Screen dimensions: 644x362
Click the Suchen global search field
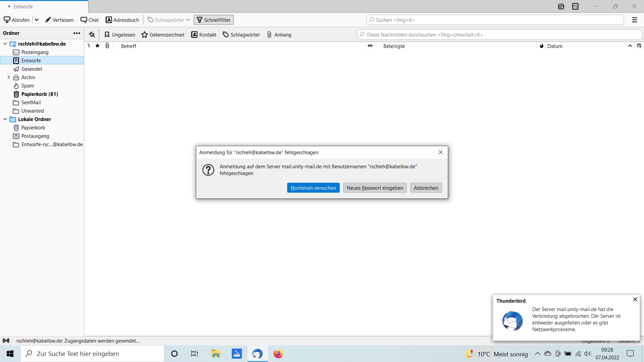(x=495, y=20)
